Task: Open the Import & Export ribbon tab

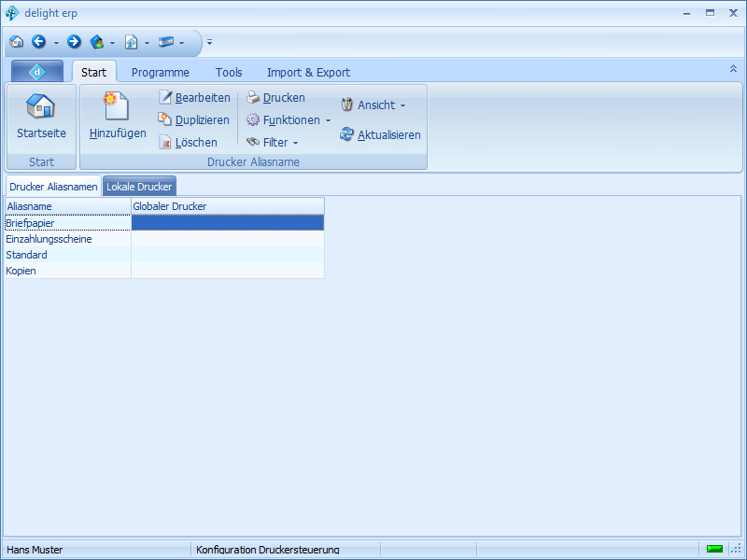Action: point(308,73)
